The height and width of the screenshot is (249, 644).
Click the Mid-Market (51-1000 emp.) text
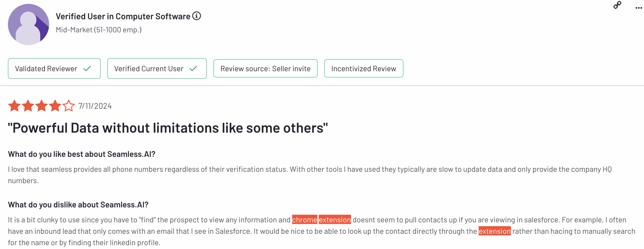(x=99, y=30)
